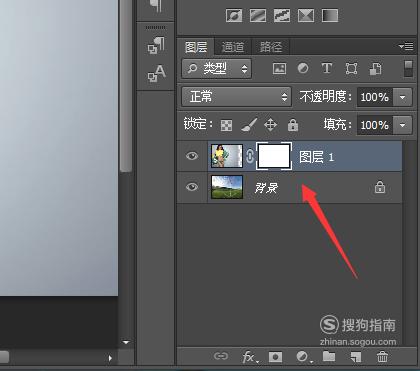420x371 pixels.
Task: Click the 不透明度 label
Action: click(x=325, y=97)
